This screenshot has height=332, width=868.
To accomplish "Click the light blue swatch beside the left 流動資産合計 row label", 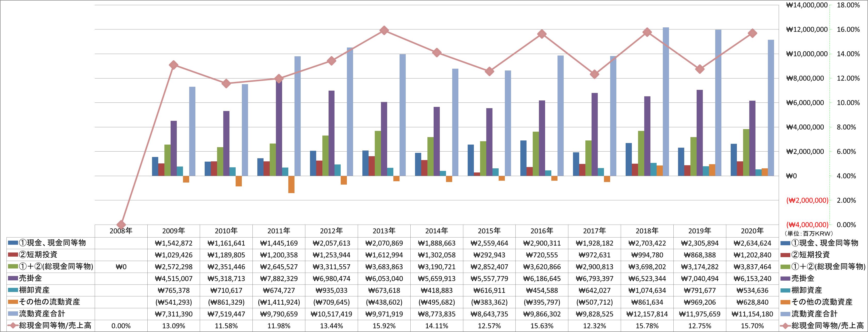I will pyautogui.click(x=13, y=313).
